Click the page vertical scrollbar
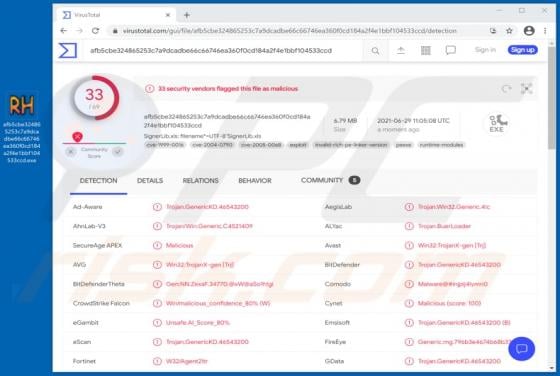Image resolution: width=560 pixels, height=376 pixels. (552, 98)
